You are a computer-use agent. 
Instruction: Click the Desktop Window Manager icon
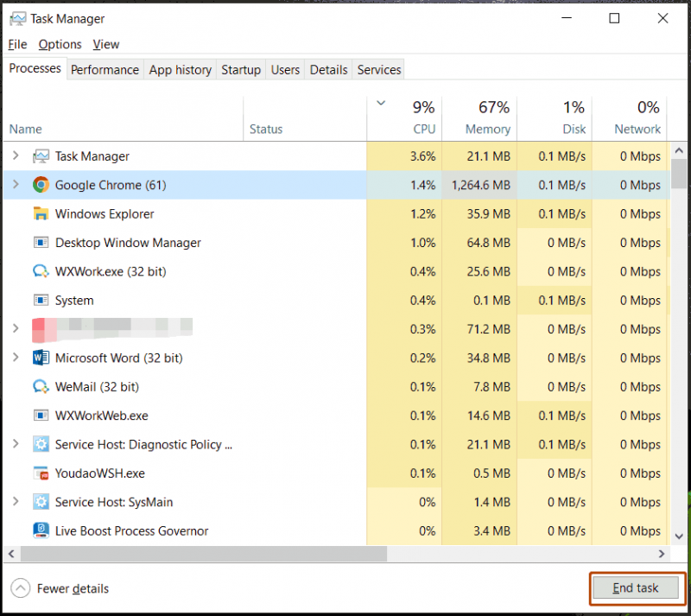tap(41, 243)
